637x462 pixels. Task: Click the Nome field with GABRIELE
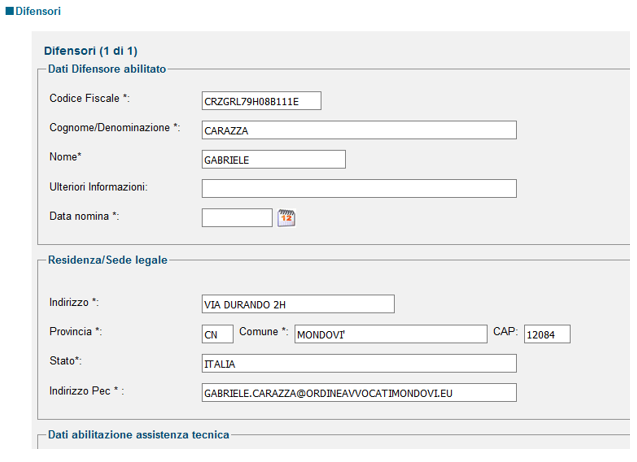click(x=274, y=159)
